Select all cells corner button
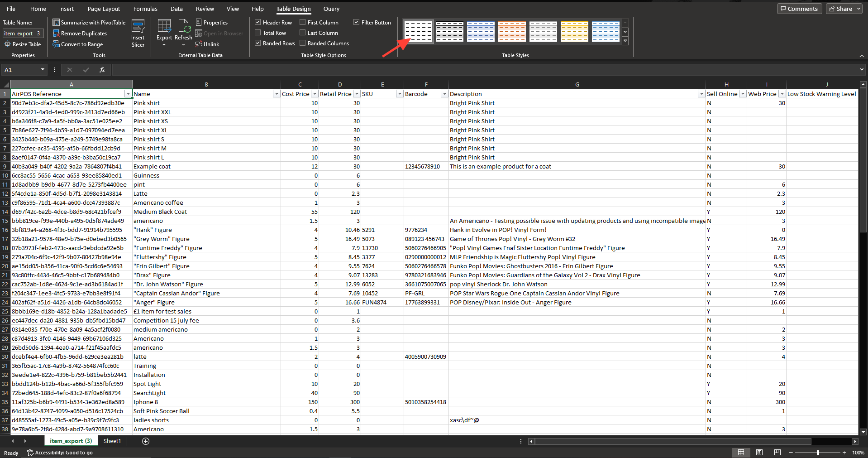The height and width of the screenshot is (458, 868). click(x=5, y=84)
